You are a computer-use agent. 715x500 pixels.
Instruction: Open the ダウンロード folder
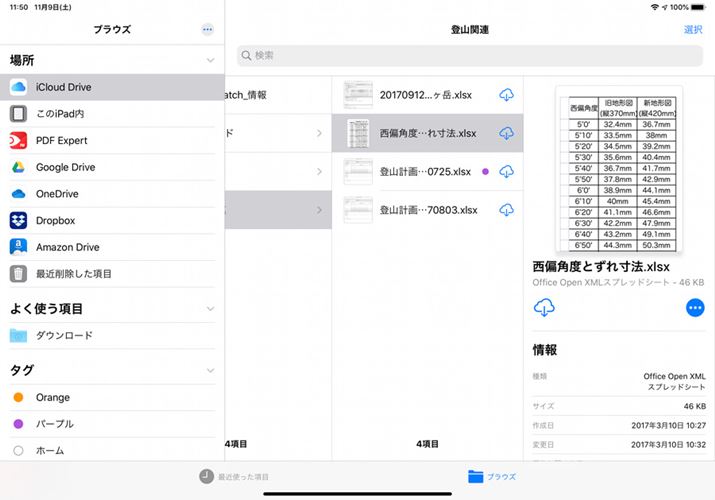pyautogui.click(x=64, y=336)
